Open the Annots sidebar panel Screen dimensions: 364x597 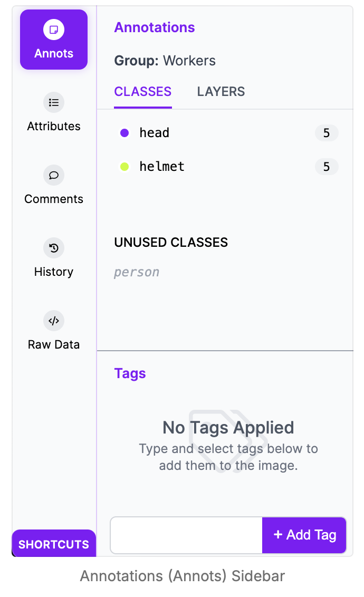pyautogui.click(x=54, y=40)
